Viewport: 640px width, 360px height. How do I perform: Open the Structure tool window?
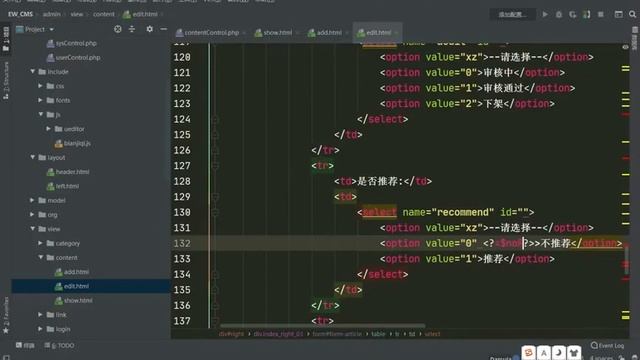click(6, 81)
